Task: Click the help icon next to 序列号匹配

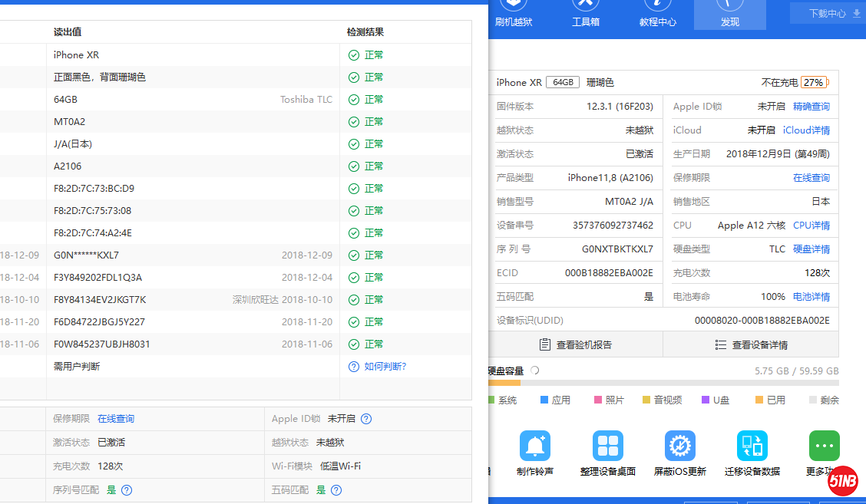Action: tap(127, 490)
